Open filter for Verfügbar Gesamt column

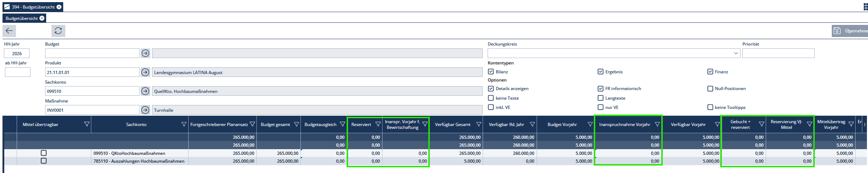tap(478, 124)
